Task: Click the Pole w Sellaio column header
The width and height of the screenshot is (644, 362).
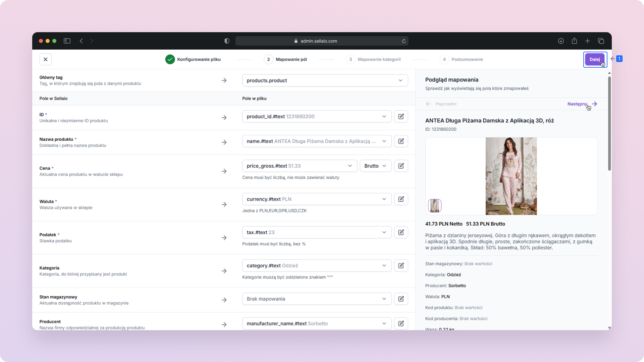Action: click(x=53, y=99)
